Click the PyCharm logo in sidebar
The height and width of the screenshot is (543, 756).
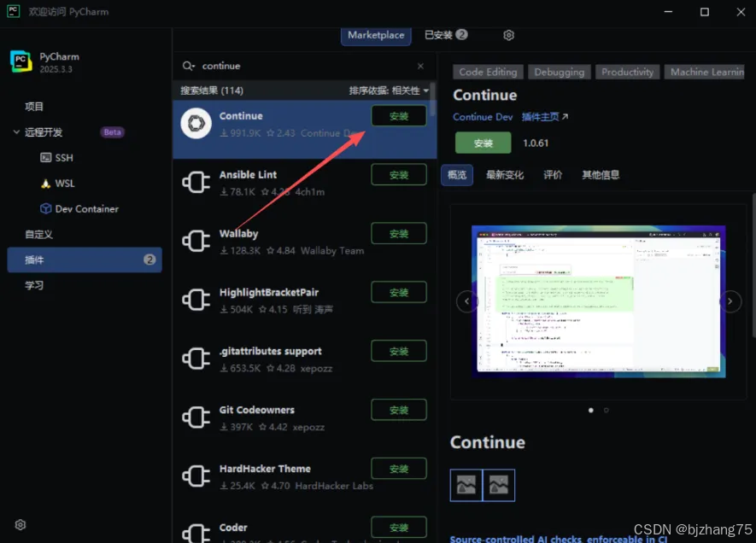pyautogui.click(x=21, y=61)
